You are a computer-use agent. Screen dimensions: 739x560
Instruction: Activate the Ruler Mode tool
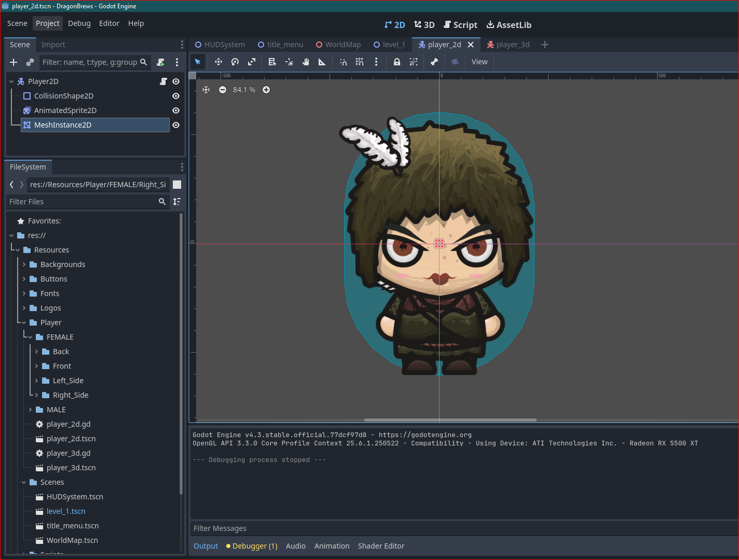pyautogui.click(x=322, y=62)
